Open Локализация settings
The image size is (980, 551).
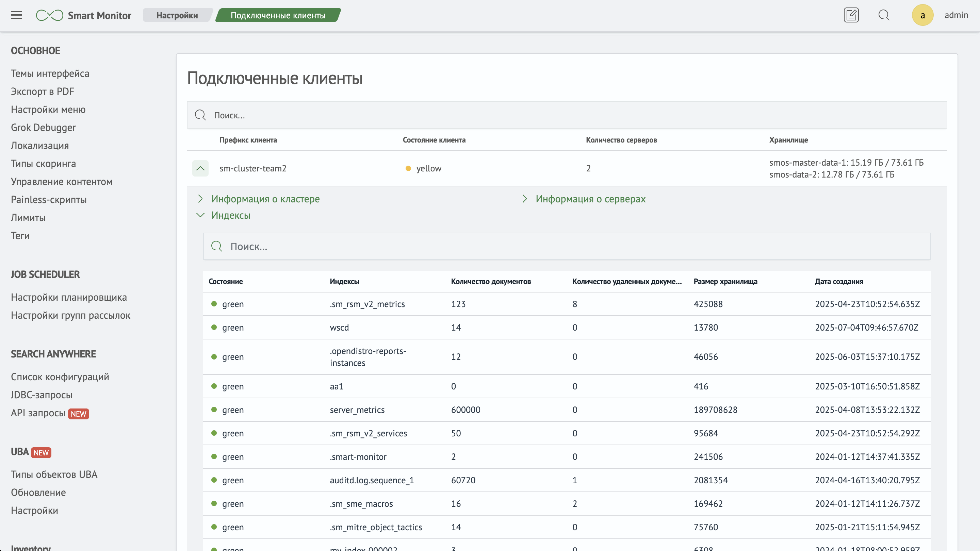point(40,146)
